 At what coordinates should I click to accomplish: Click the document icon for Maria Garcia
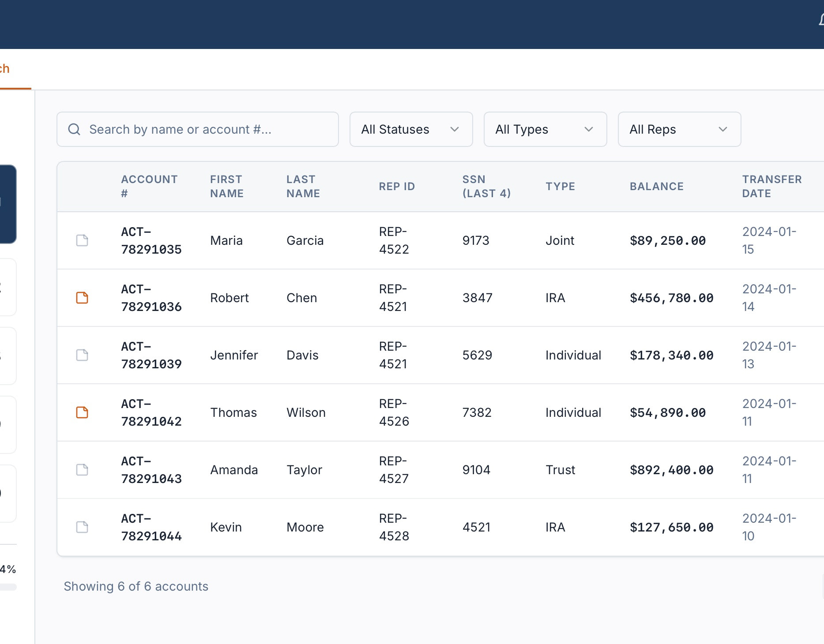(82, 240)
